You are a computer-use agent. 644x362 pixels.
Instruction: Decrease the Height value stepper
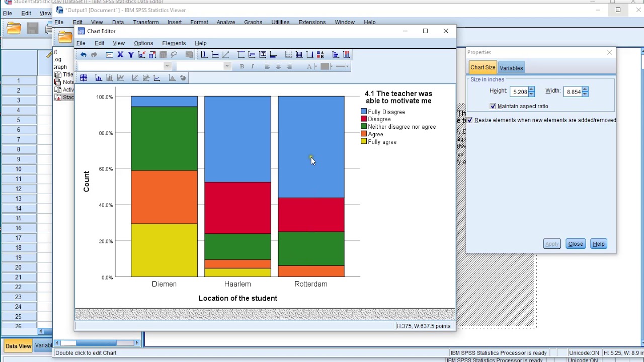[x=532, y=94]
